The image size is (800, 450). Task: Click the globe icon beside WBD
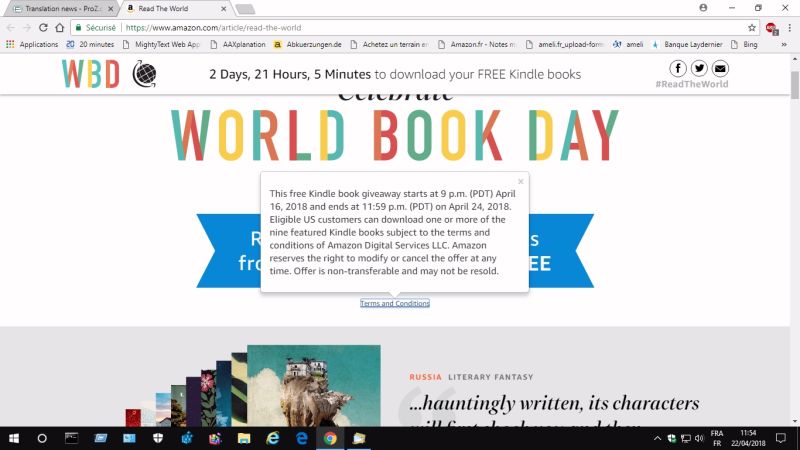144,74
